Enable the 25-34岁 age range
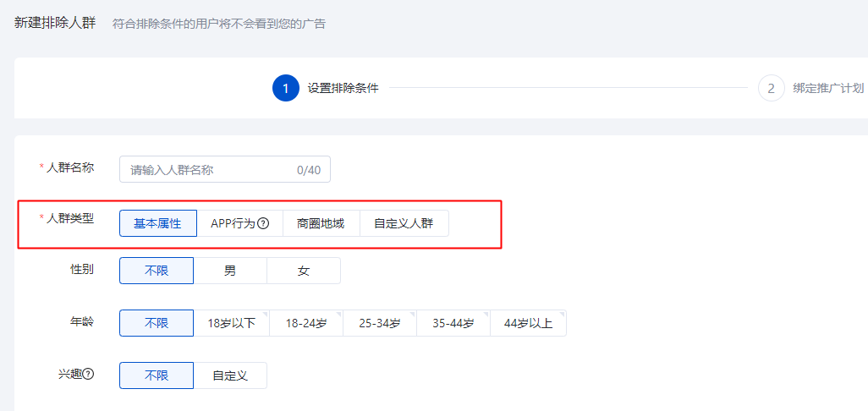The width and height of the screenshot is (868, 411). pyautogui.click(x=379, y=323)
